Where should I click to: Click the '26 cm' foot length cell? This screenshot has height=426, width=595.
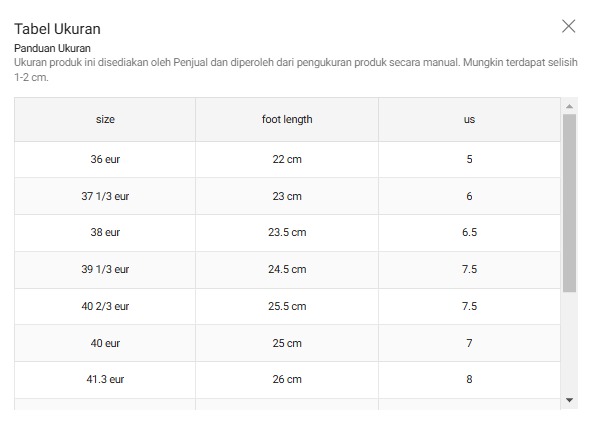pyautogui.click(x=287, y=379)
